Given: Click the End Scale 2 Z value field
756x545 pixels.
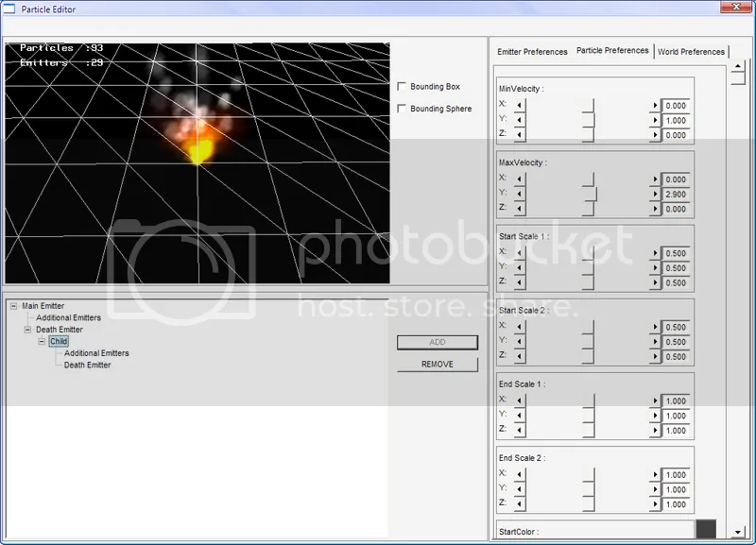Looking at the screenshot, I should click(x=676, y=504).
